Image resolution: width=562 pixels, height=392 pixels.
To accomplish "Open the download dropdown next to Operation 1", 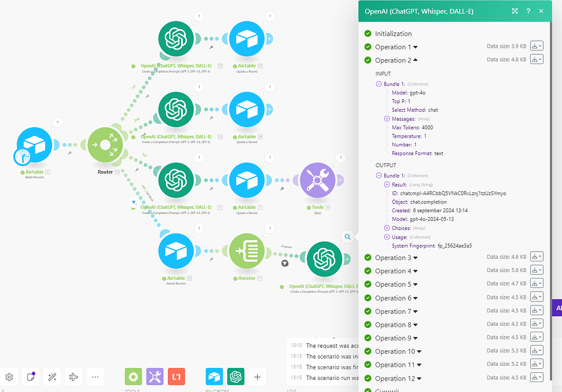I will 536,46.
